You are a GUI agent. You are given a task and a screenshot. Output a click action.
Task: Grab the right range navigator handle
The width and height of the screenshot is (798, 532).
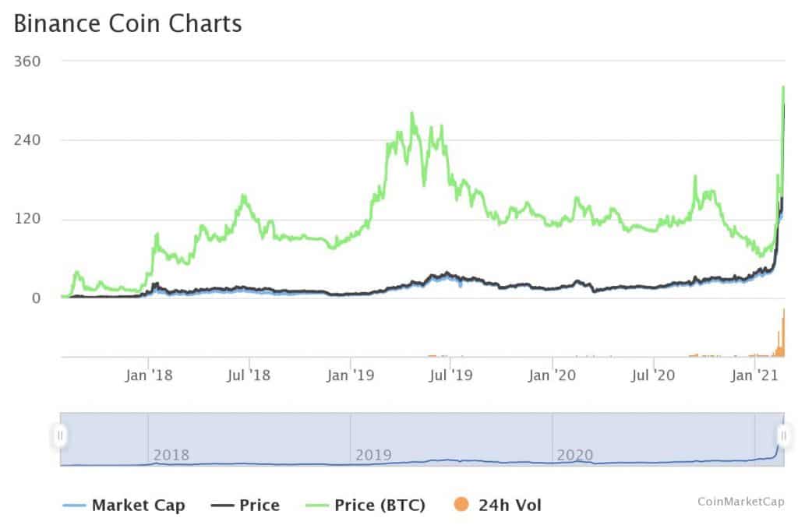[x=783, y=435]
